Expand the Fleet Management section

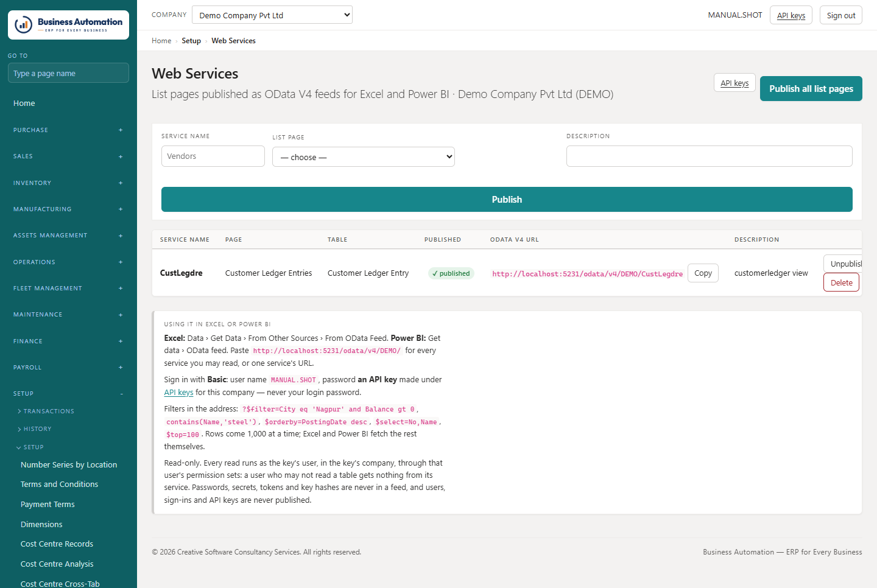68,289
